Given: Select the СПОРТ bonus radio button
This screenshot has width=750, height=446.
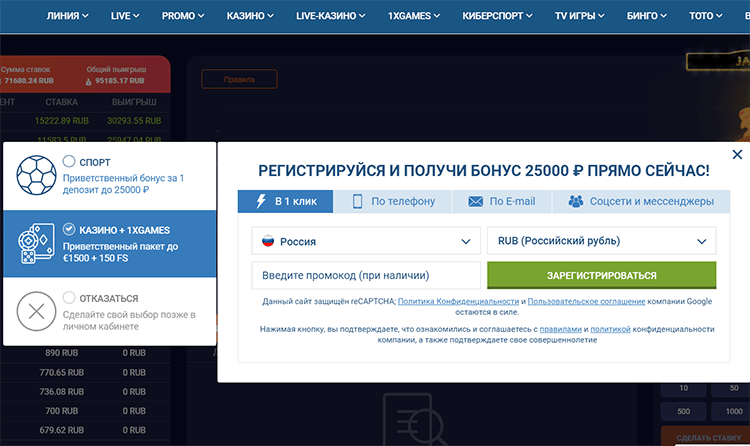Looking at the screenshot, I should coord(69,161).
